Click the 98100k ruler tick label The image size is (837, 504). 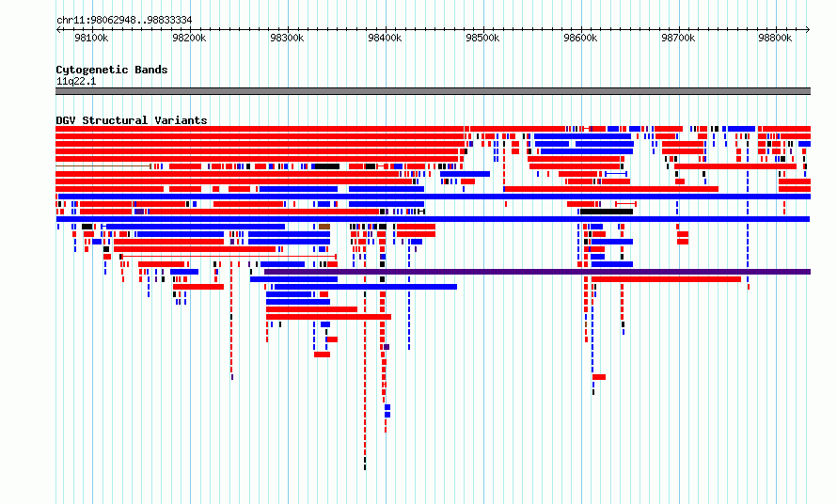pos(91,38)
